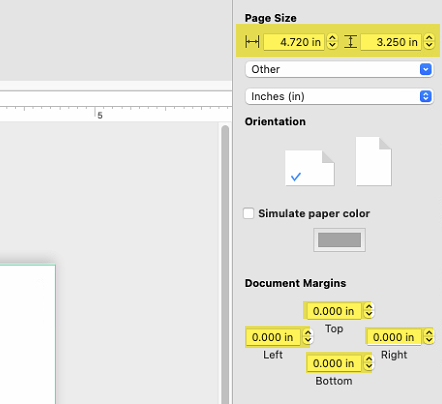This screenshot has height=404, width=442.
Task: Click the Right margin stepper arrows
Action: coord(429,337)
